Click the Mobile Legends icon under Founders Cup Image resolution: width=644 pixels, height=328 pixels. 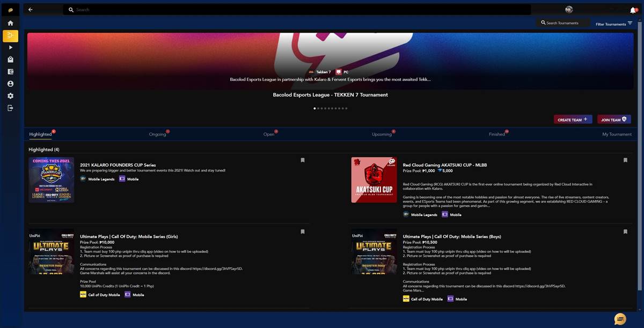pos(83,179)
